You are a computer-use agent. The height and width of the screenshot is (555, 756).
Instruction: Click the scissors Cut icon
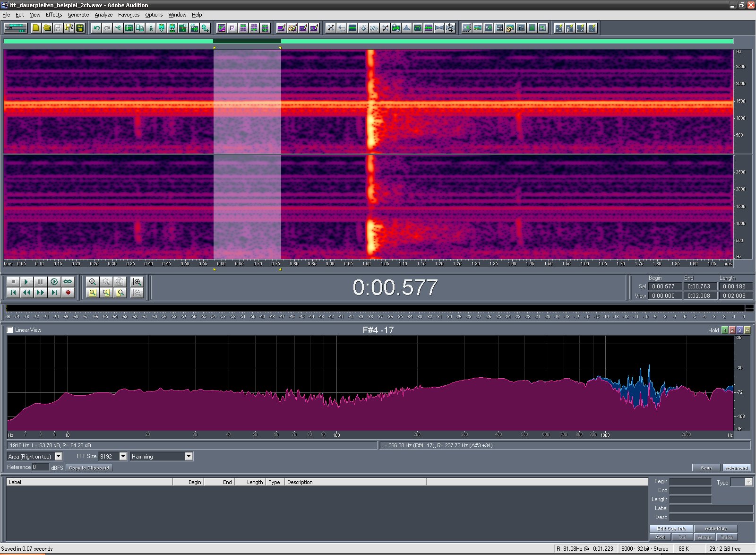pyautogui.click(x=151, y=28)
